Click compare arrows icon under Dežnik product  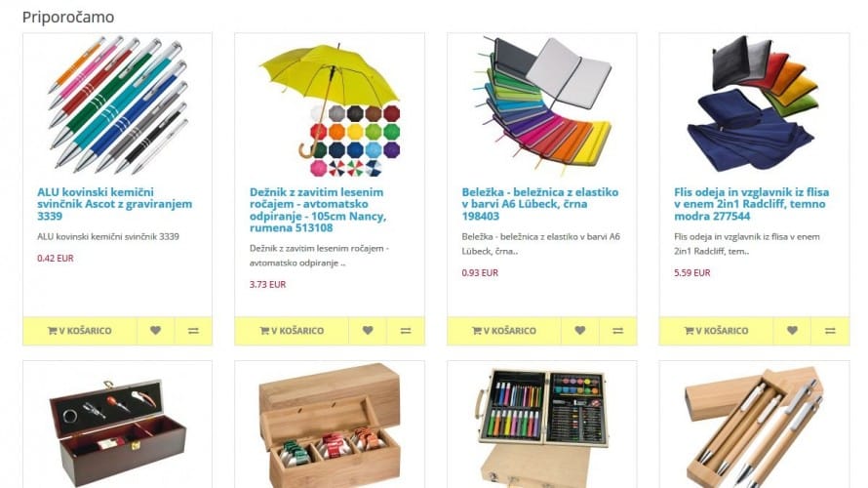pos(406,331)
